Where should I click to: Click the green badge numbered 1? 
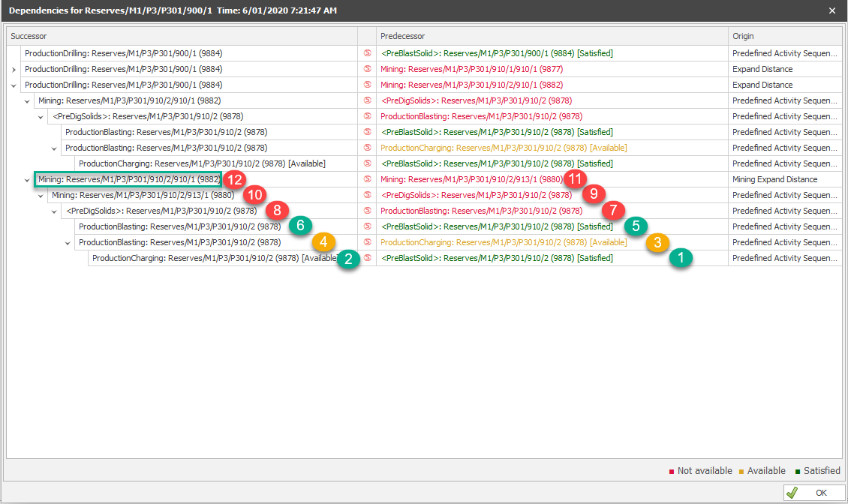point(681,259)
